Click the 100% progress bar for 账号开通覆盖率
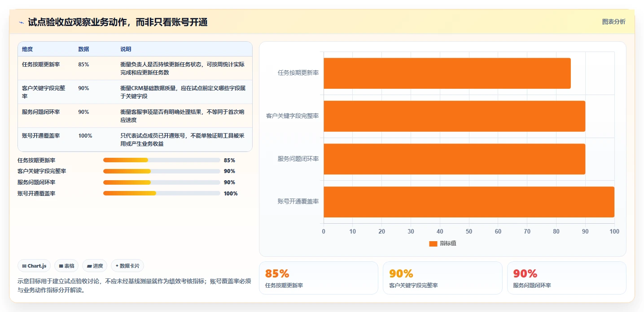 pos(162,193)
